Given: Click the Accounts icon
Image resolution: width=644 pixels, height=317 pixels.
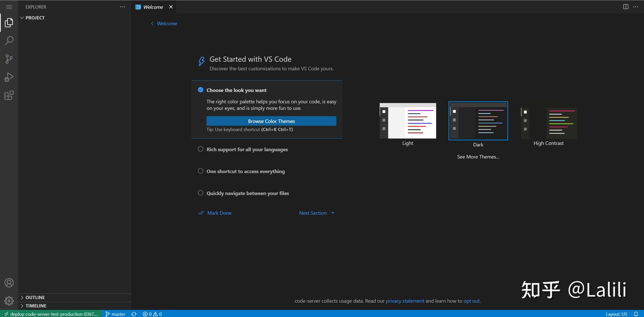Looking at the screenshot, I should (x=9, y=283).
